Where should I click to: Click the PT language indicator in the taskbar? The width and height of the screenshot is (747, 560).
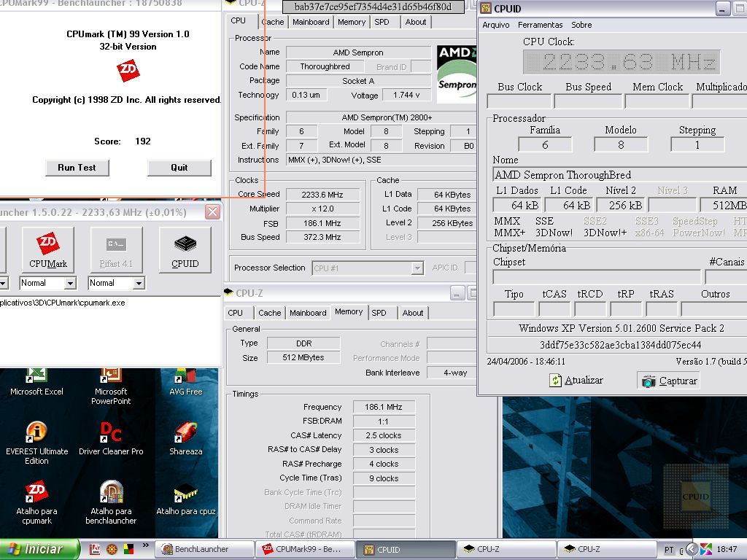click(670, 550)
